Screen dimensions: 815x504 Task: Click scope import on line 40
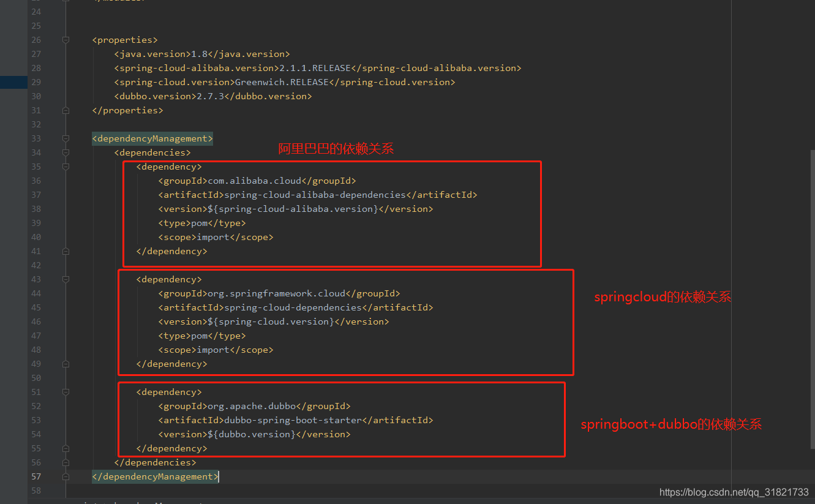(215, 237)
